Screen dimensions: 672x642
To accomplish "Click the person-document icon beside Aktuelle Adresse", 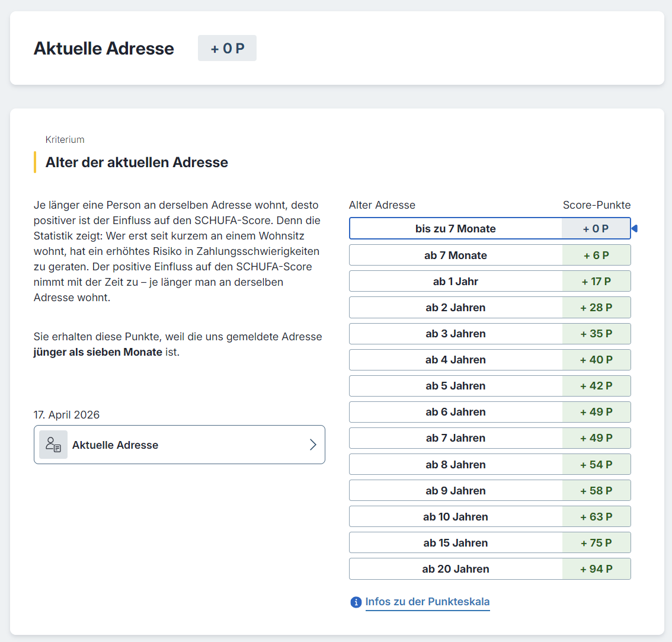I will (x=53, y=445).
